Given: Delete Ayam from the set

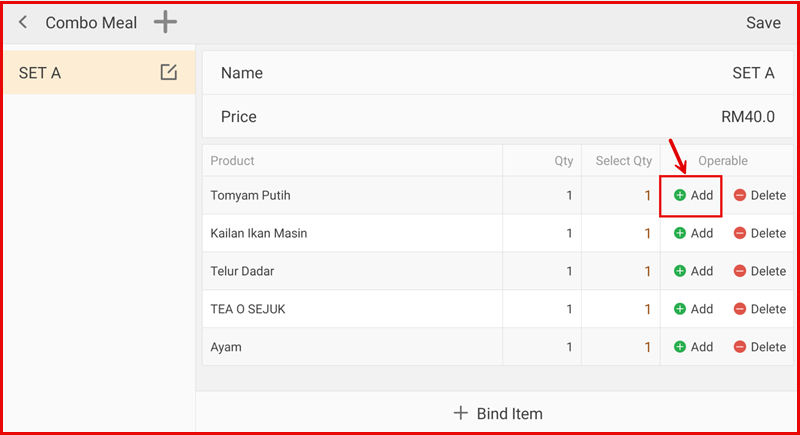Looking at the screenshot, I should tap(759, 347).
